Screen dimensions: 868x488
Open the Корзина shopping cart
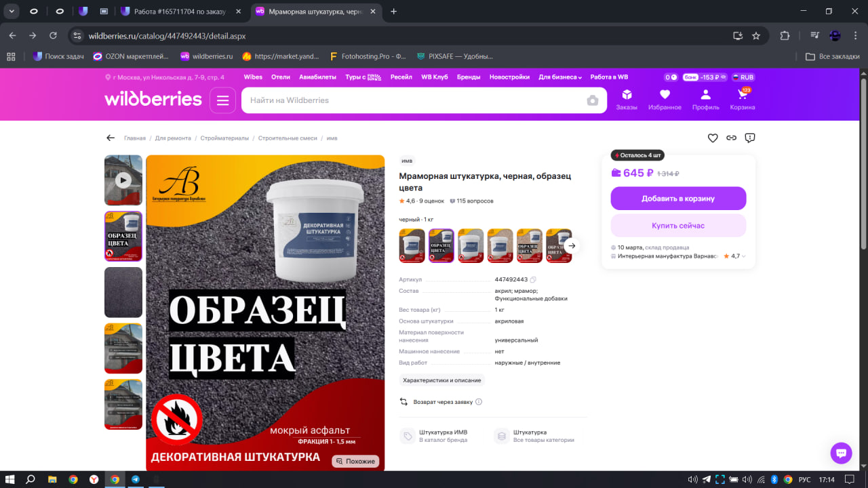click(x=743, y=100)
